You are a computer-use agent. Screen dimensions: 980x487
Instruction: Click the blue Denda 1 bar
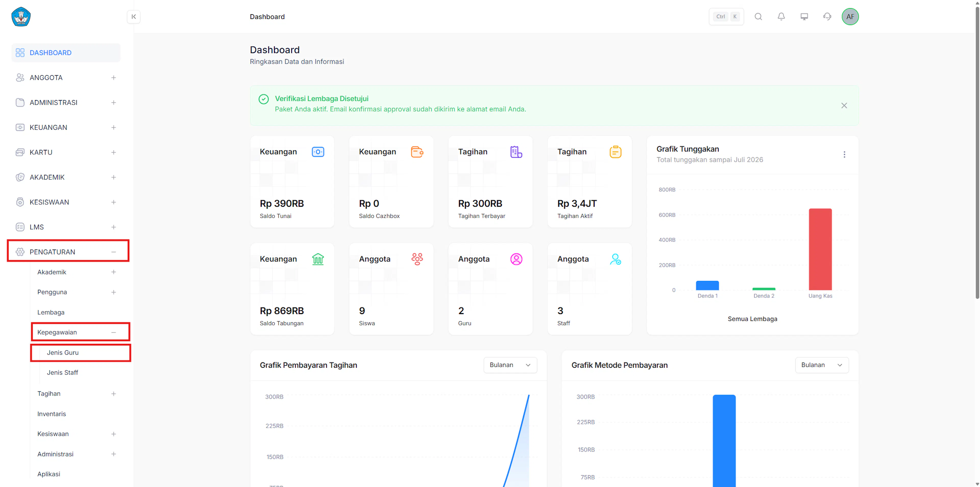point(707,286)
